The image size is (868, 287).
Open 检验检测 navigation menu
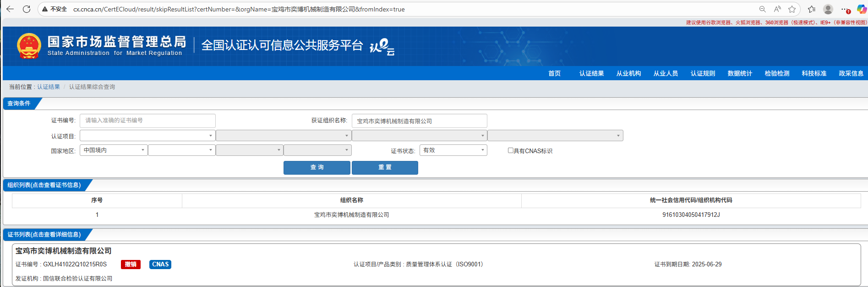pos(777,73)
